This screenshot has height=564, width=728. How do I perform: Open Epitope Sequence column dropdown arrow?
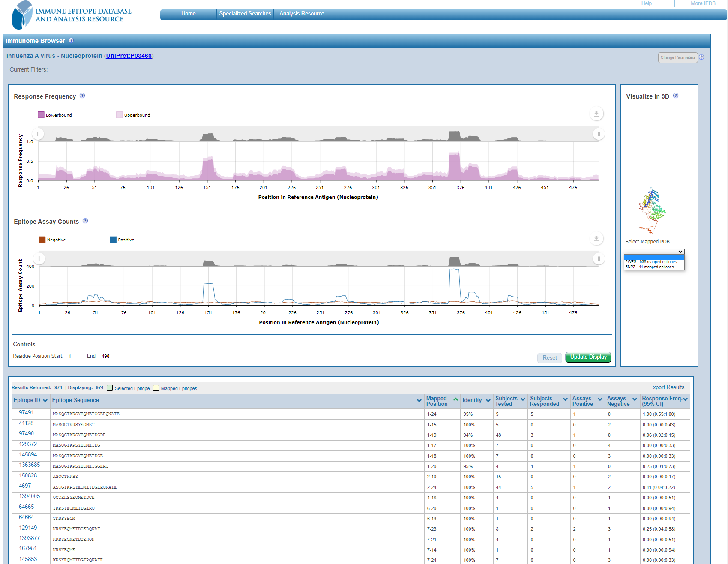coord(419,401)
